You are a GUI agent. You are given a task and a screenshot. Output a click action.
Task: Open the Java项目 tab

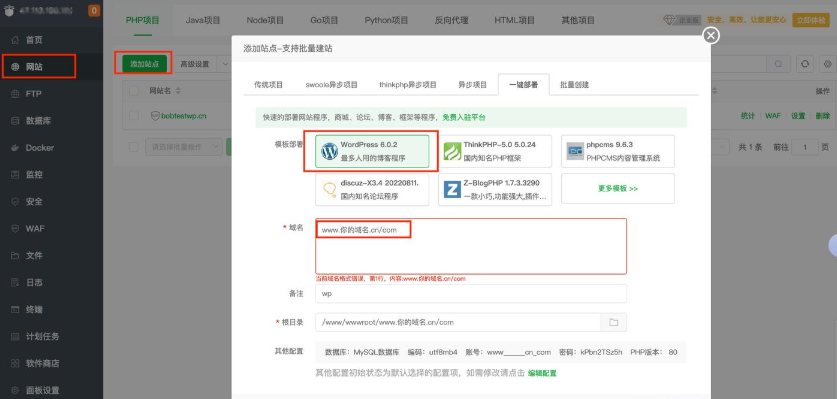[x=203, y=20]
